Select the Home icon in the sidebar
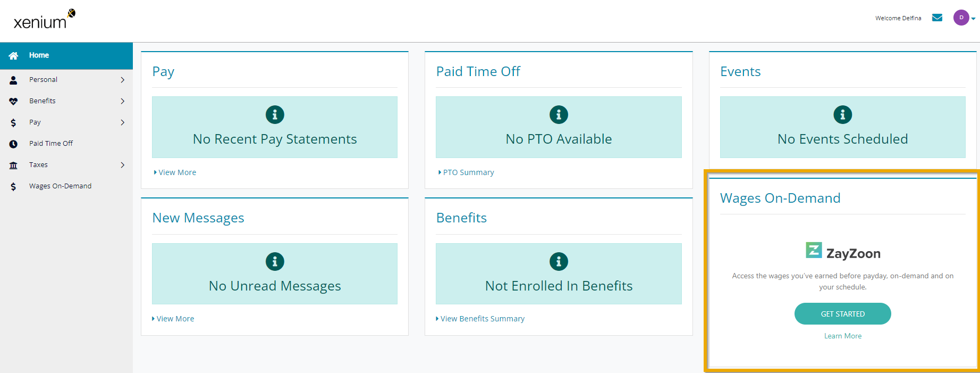This screenshot has height=373, width=980. (13, 55)
